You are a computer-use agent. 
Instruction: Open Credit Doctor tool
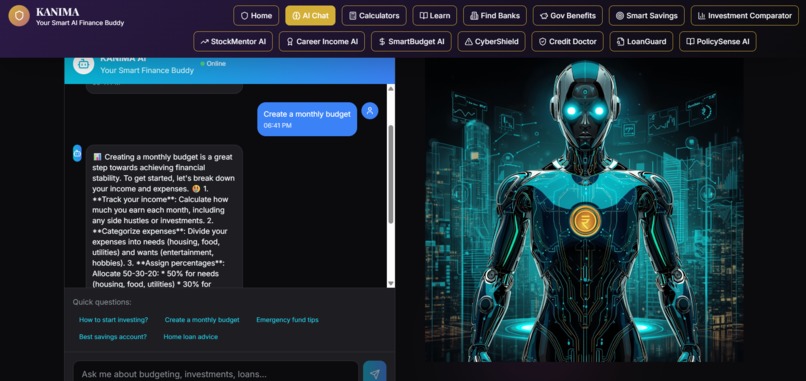click(567, 42)
